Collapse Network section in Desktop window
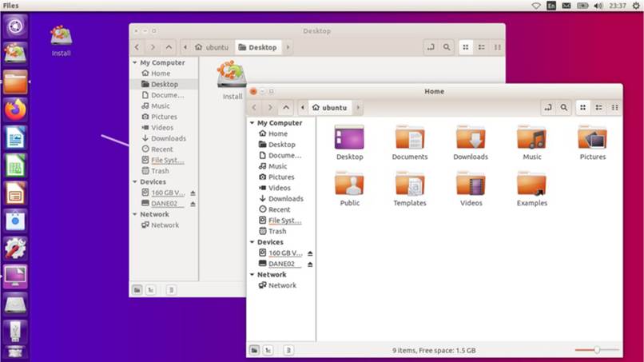The height and width of the screenshot is (362, 644). (x=135, y=214)
